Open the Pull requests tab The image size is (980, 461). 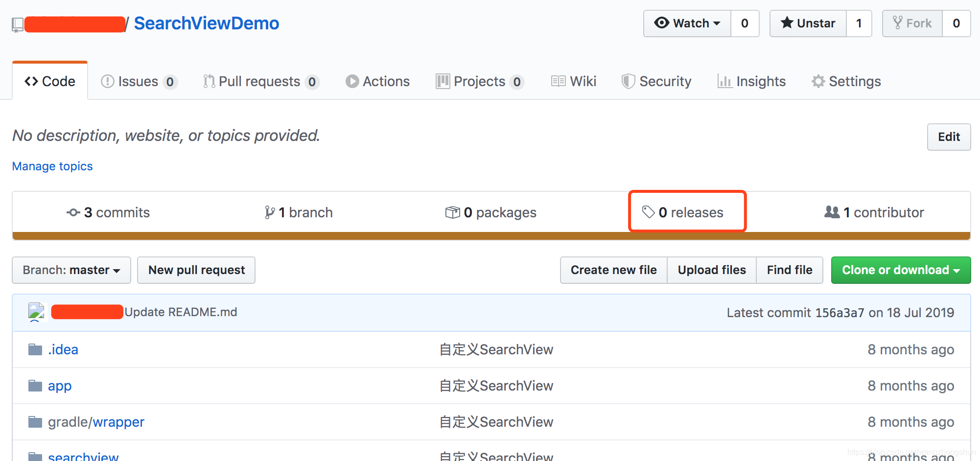pyautogui.click(x=259, y=81)
